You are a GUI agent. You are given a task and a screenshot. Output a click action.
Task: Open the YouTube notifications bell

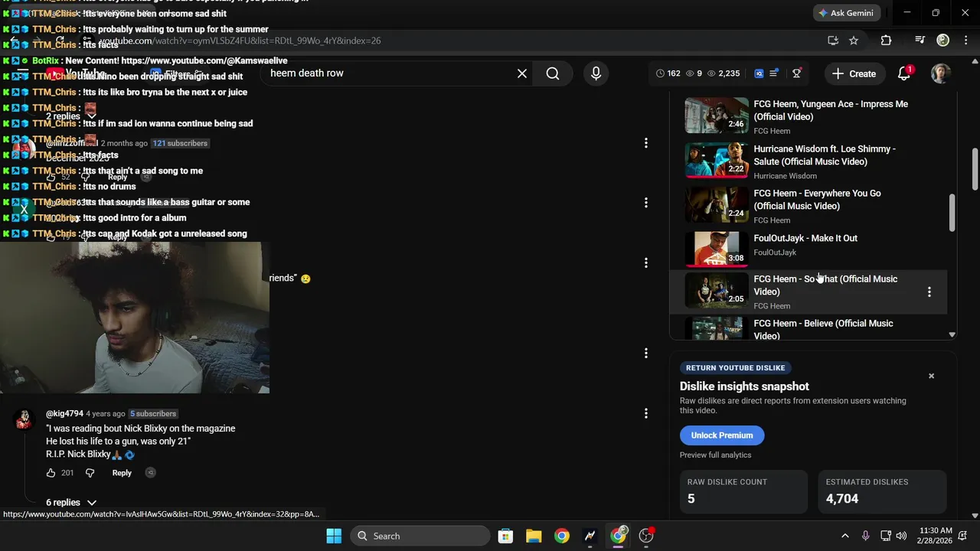904,73
